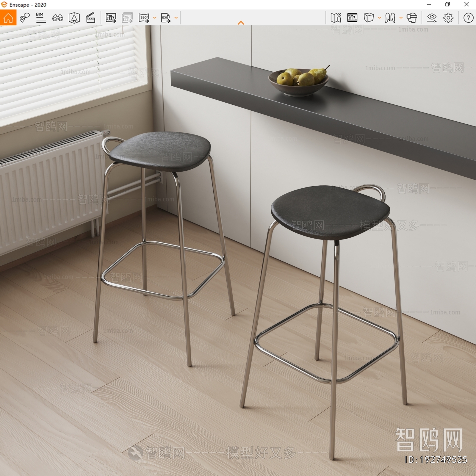Close the Enscape window

coord(466,4)
